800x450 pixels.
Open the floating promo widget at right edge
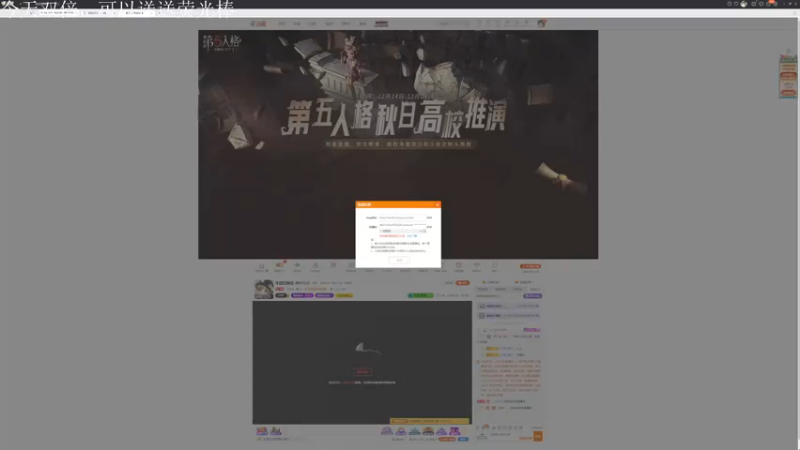(788, 76)
